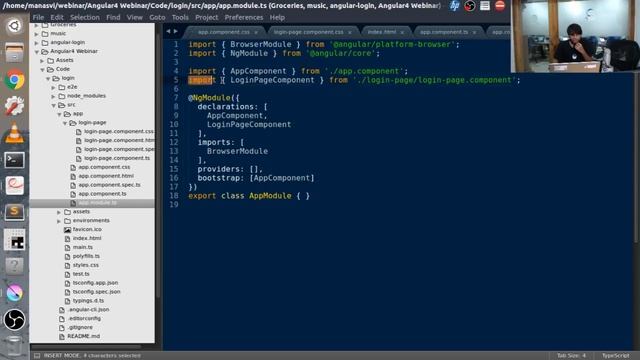Click the HP indicator icon in top panel
640x360 pixels.
[454, 5]
